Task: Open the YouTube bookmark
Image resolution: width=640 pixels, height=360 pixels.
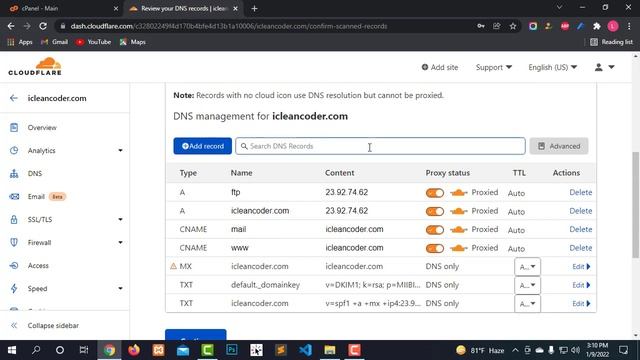Action: coord(93,42)
